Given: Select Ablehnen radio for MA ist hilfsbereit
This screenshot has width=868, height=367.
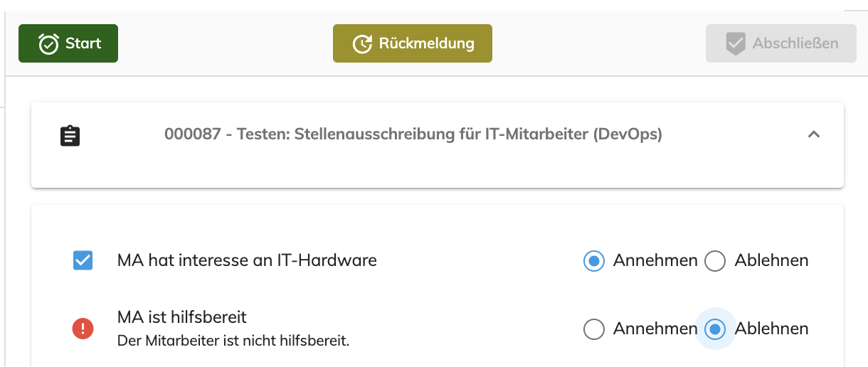Looking at the screenshot, I should [715, 329].
